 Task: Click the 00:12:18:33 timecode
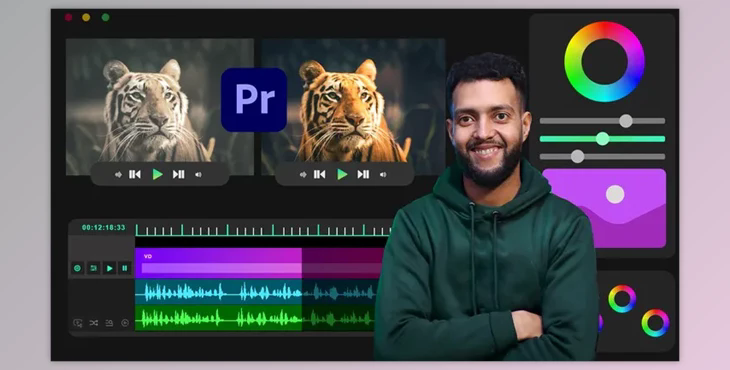click(x=103, y=228)
